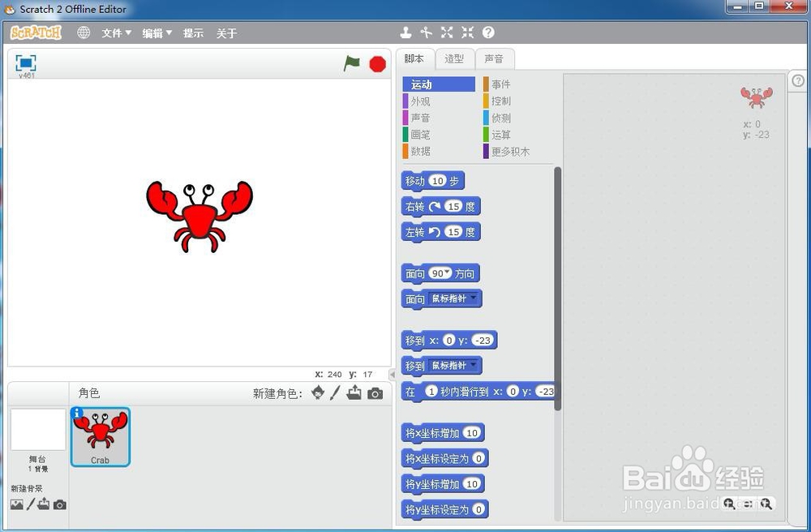The width and height of the screenshot is (811, 532).
Task: Click the red stop sign button
Action: 378,64
